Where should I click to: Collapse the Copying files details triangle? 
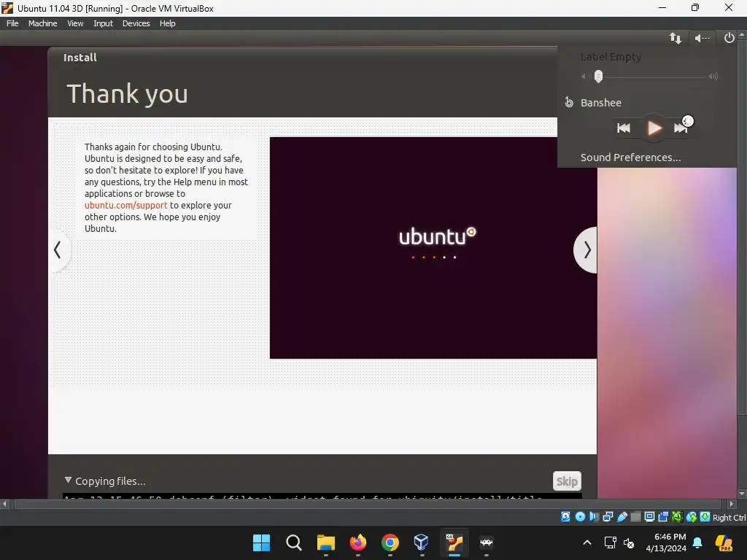(68, 480)
